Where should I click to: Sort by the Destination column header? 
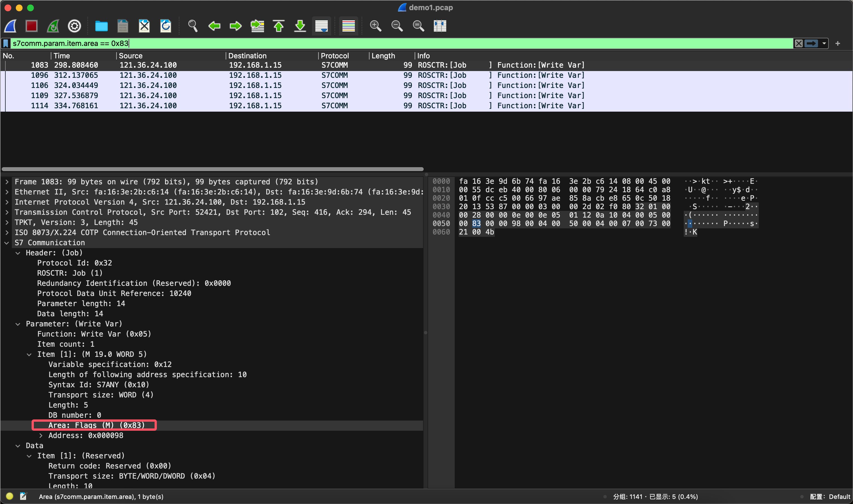(272, 56)
